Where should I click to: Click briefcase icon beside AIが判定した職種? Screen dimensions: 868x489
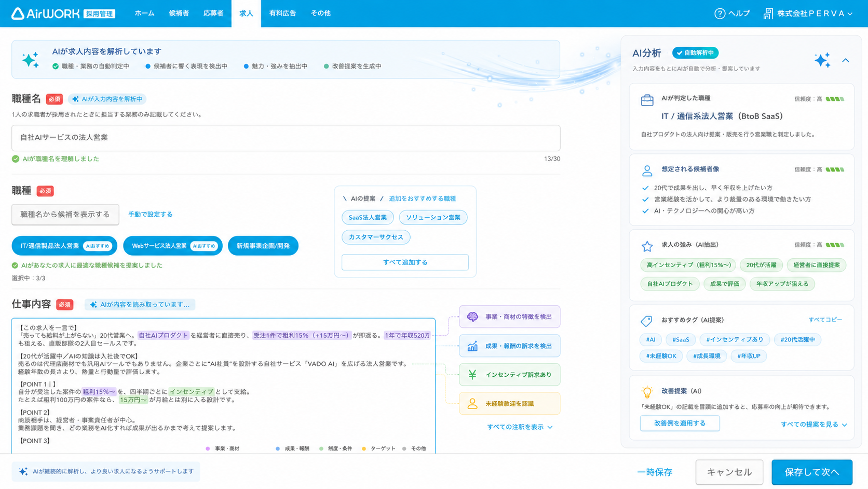647,100
